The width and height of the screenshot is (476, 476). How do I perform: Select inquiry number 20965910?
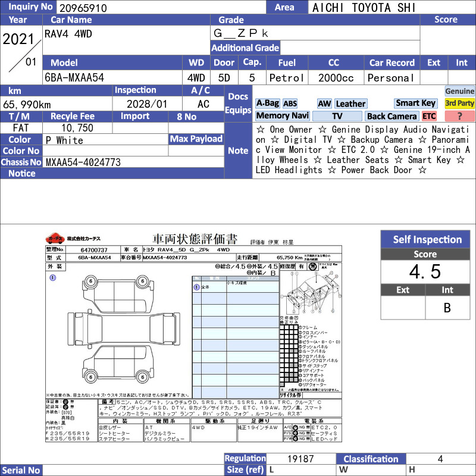[x=83, y=8]
